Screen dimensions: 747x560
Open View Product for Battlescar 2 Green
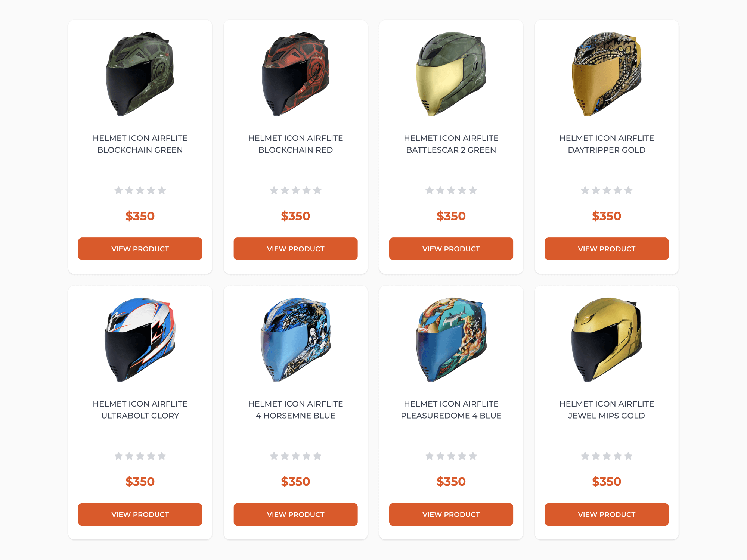[x=451, y=249]
